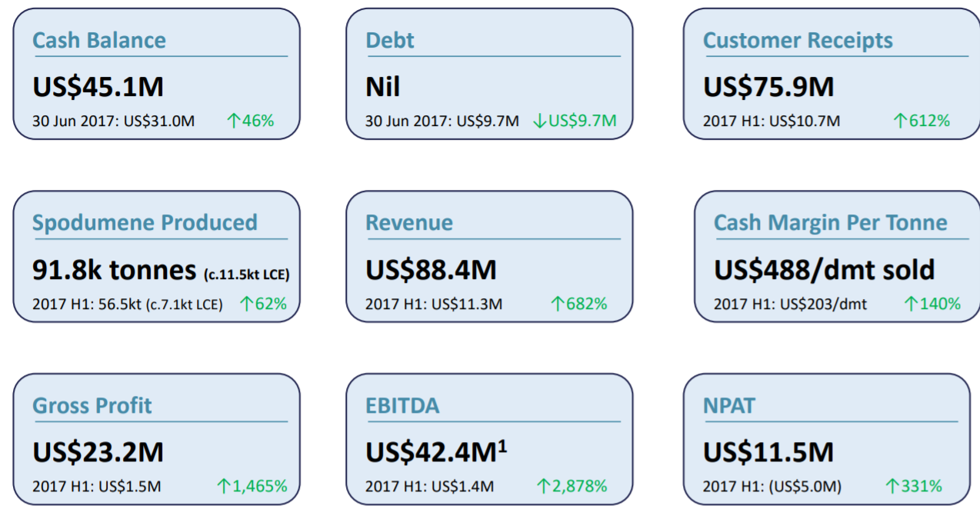Click the Spodumene Produced heading
The height and width of the screenshot is (509, 980).
click(145, 223)
